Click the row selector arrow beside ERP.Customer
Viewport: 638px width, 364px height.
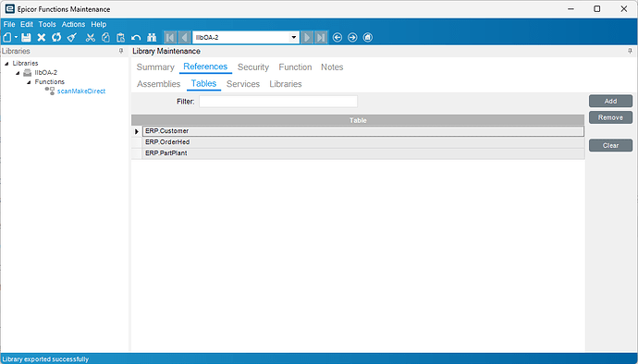[137, 131]
